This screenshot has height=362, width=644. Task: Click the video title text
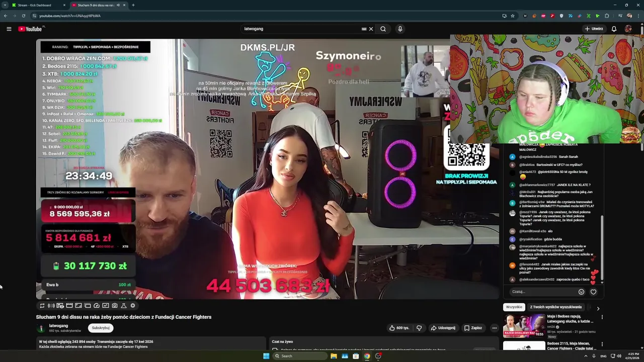click(124, 317)
